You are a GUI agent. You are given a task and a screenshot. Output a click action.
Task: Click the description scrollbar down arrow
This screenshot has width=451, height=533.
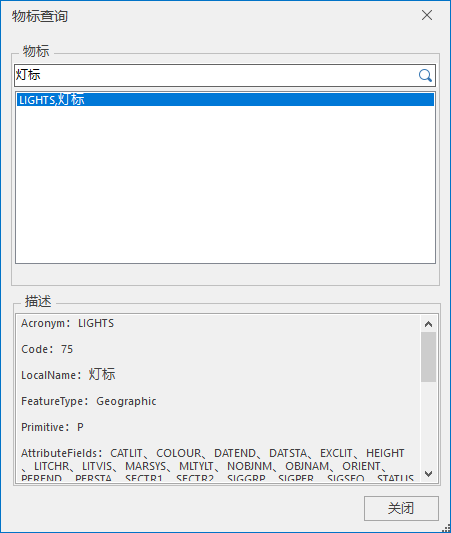pos(429,474)
